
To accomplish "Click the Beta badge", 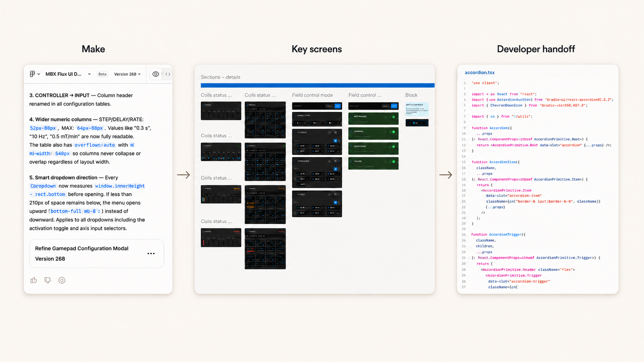I will (x=102, y=74).
